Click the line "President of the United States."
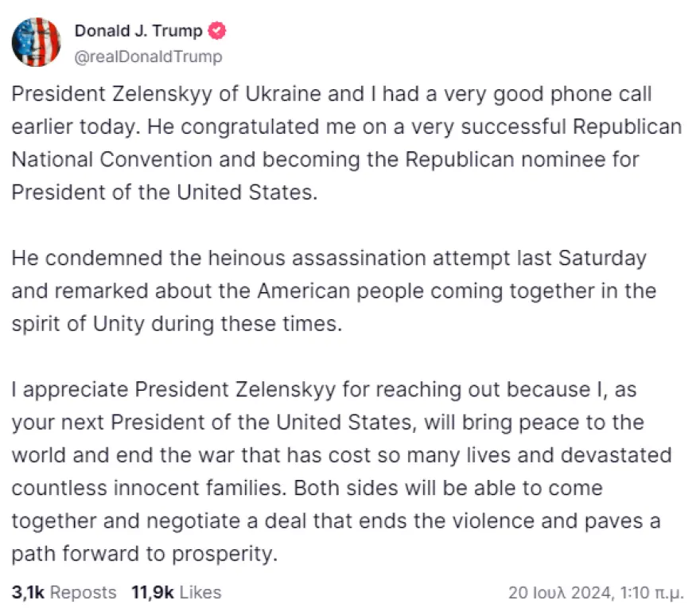700x616 pixels. coord(164,192)
